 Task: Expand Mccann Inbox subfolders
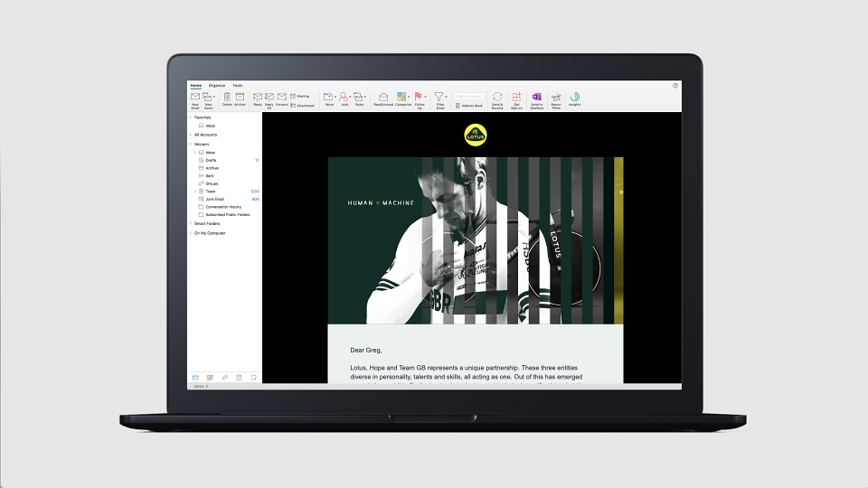click(x=195, y=152)
